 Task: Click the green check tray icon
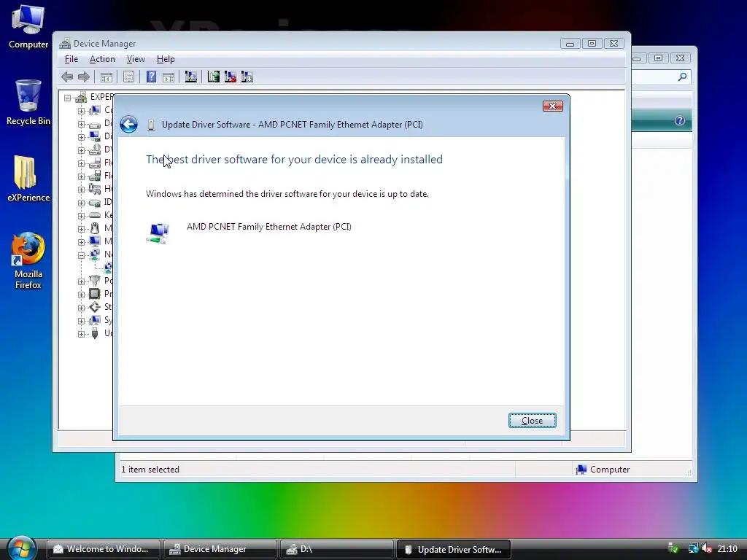tap(673, 548)
